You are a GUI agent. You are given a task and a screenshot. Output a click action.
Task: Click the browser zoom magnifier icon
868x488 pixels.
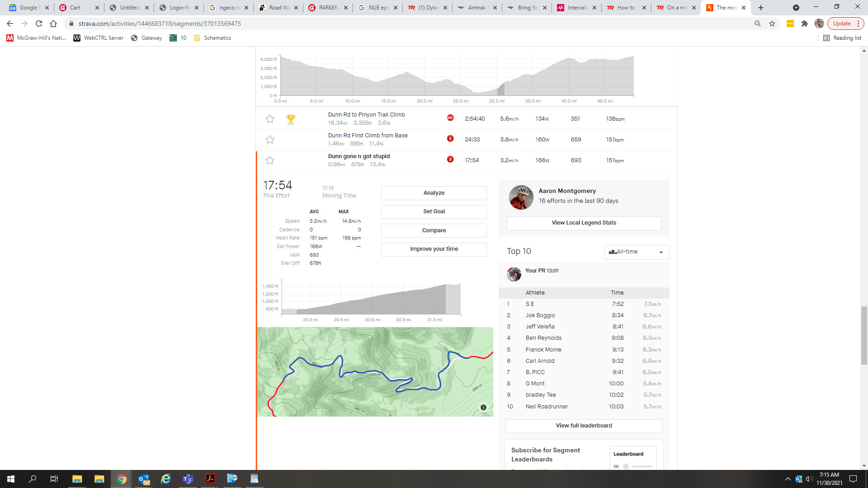click(x=758, y=23)
